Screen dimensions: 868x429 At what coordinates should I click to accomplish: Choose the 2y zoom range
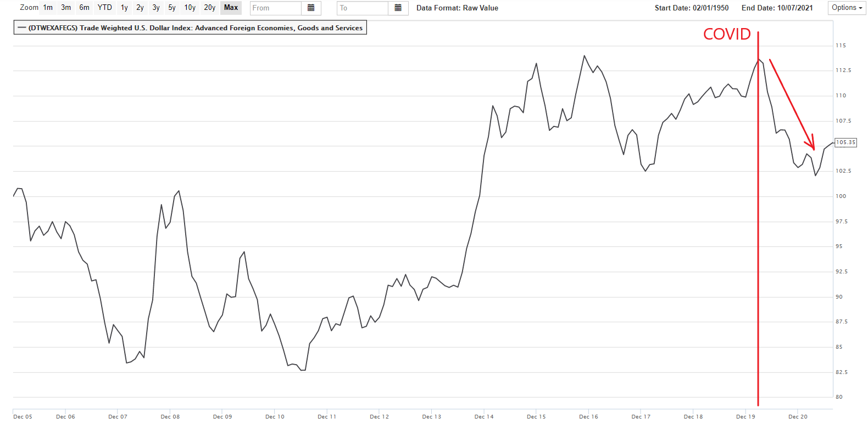140,8
